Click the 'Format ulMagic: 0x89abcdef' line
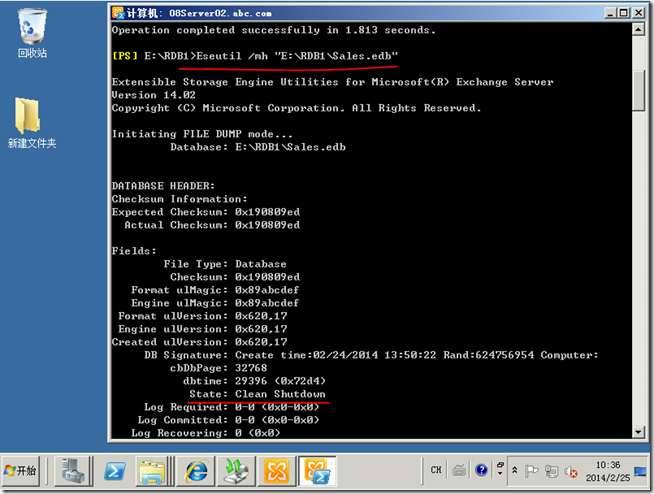654x494 pixels. (x=215, y=290)
